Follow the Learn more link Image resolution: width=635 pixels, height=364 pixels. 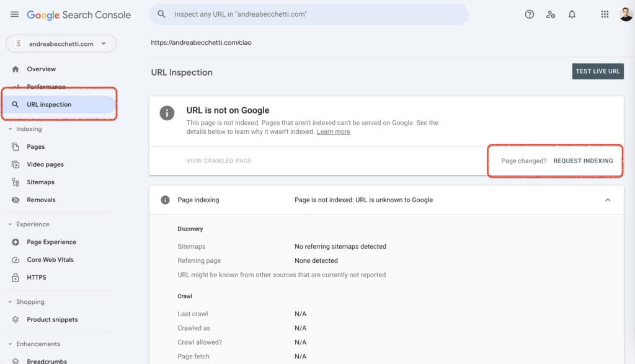pos(333,131)
